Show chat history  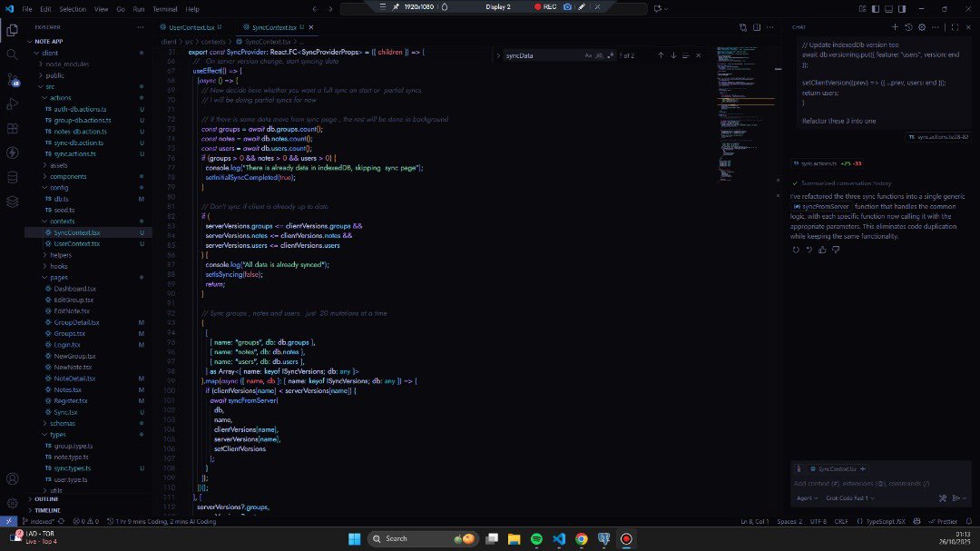[x=908, y=27]
